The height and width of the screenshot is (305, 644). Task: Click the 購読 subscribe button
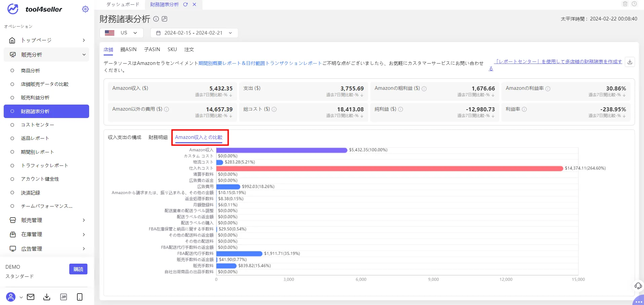coord(78,269)
